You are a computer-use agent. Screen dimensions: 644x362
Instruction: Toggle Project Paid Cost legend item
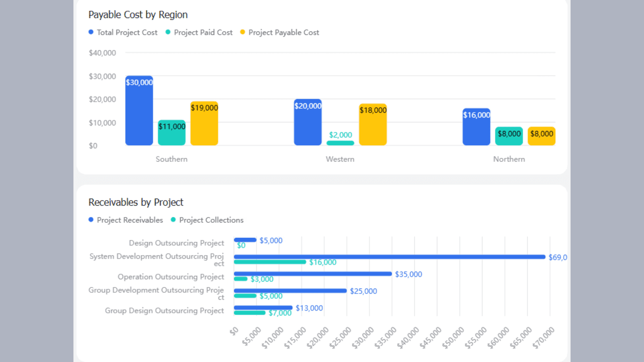(x=199, y=32)
